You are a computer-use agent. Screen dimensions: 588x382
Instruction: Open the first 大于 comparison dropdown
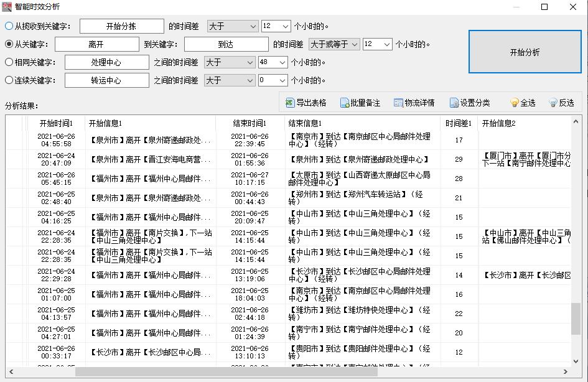(233, 26)
